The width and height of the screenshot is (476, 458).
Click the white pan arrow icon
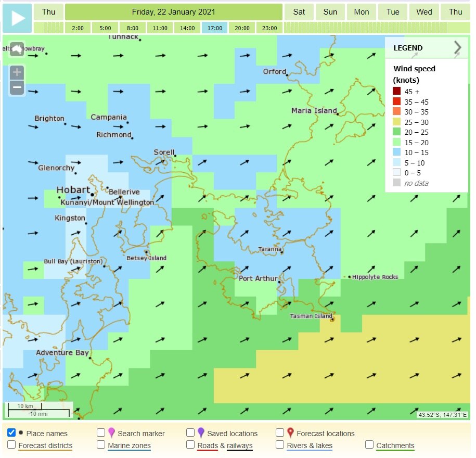[x=17, y=48]
